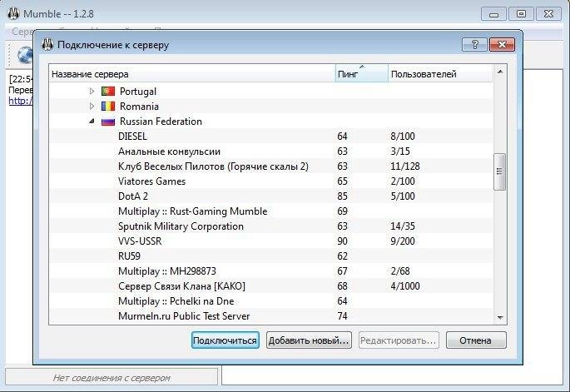The width and height of the screenshot is (570, 392).
Task: Minimize the Mumble main window
Action: 493,14
